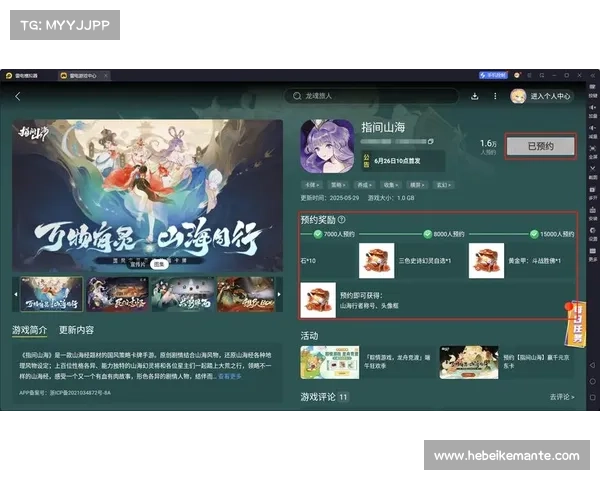Image resolution: width=600 pixels, height=480 pixels.
Task: Go back with the left arrow icon
Action: pos(18,96)
